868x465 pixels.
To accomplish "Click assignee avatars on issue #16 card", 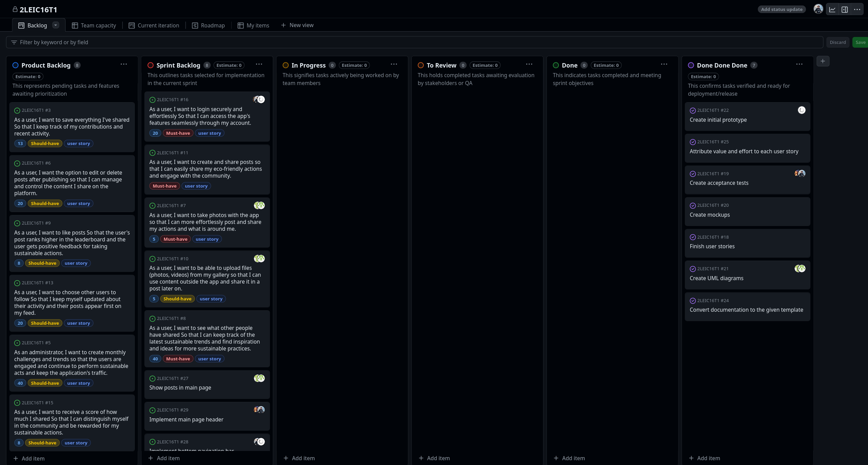I will [x=259, y=100].
